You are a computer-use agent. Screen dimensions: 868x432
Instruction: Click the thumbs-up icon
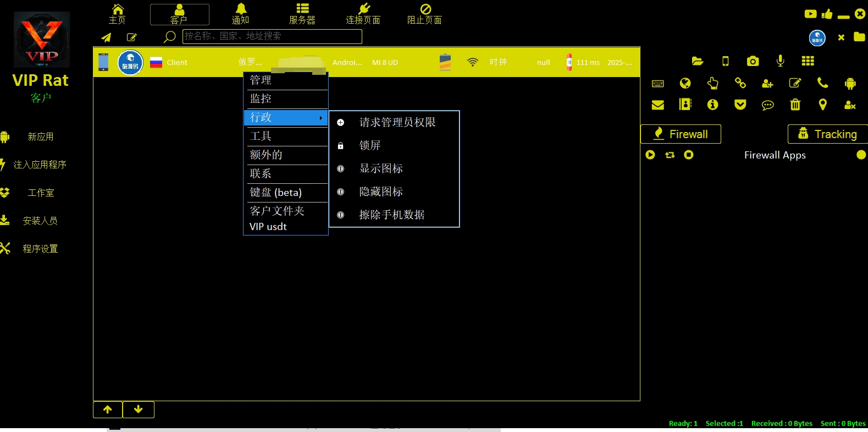(827, 14)
